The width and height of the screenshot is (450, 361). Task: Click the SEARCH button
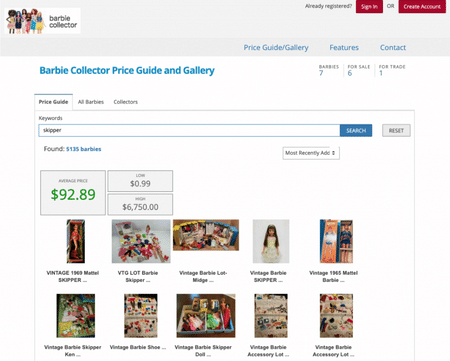(356, 130)
